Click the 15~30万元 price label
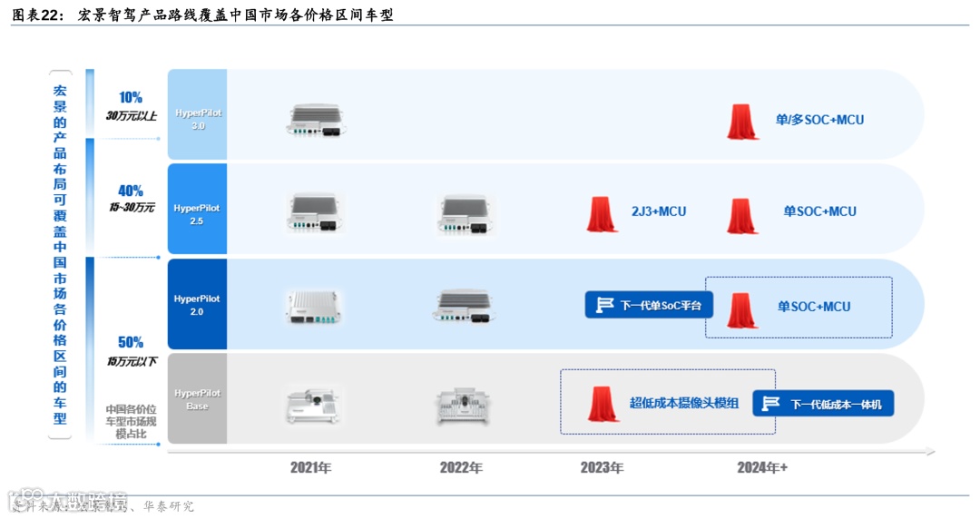Screen dimensions: 980x519 click(x=132, y=207)
